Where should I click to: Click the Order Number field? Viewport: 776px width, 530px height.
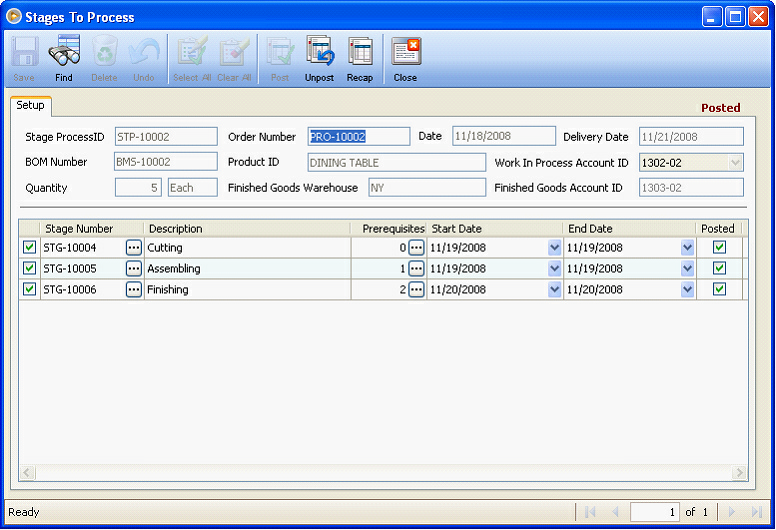click(x=357, y=137)
